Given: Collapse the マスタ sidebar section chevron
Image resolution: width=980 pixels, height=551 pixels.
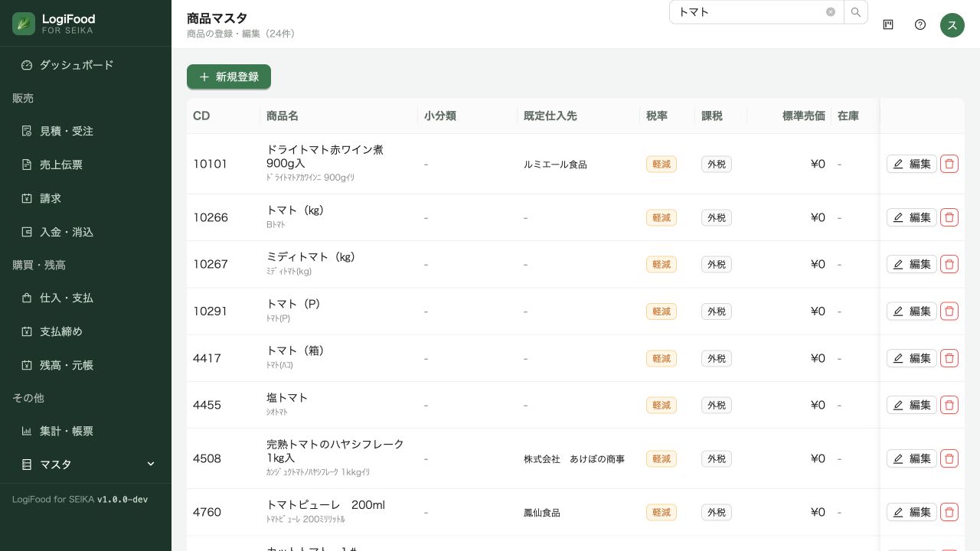Looking at the screenshot, I should [x=151, y=465].
